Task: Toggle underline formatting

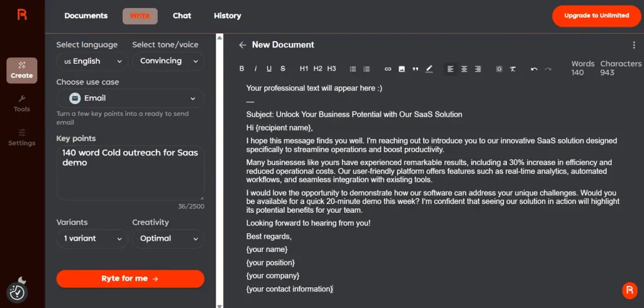Action: point(269,69)
